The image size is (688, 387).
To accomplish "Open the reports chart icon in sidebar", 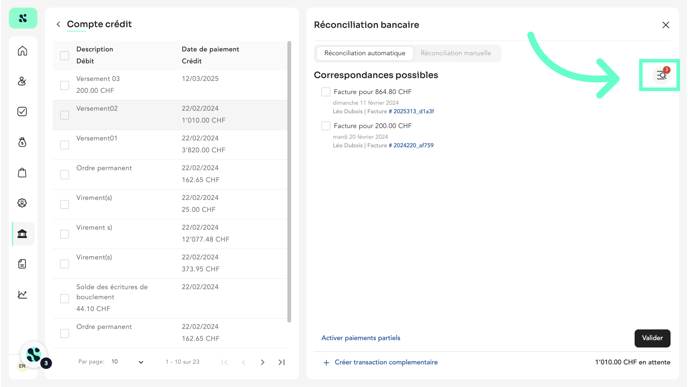I will (22, 294).
